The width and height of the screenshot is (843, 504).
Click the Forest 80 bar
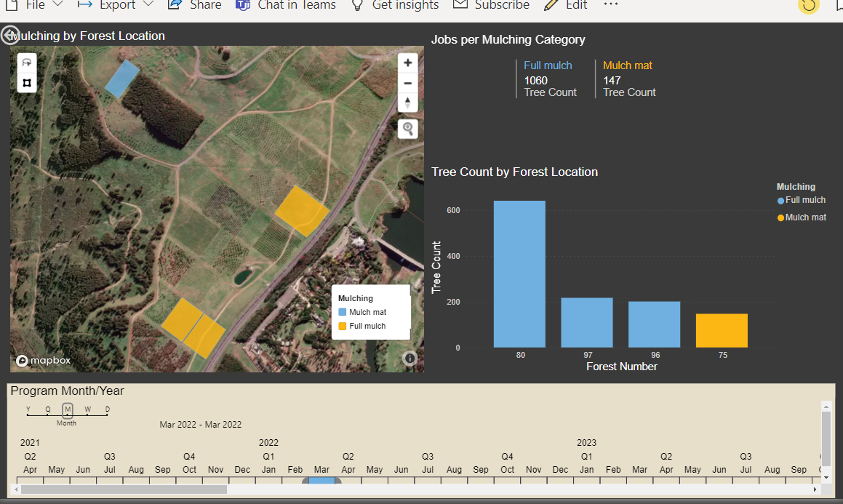(519, 274)
